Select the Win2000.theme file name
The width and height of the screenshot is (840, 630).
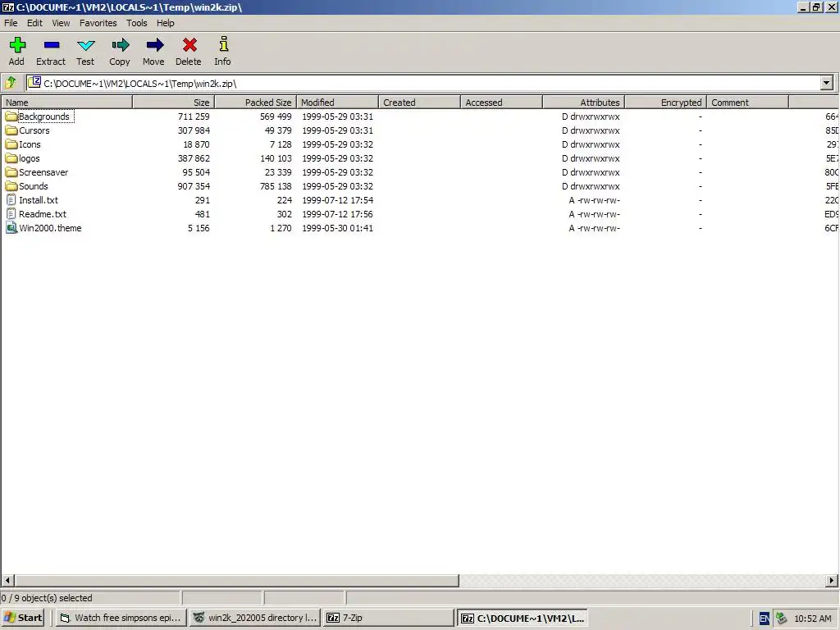coord(50,228)
